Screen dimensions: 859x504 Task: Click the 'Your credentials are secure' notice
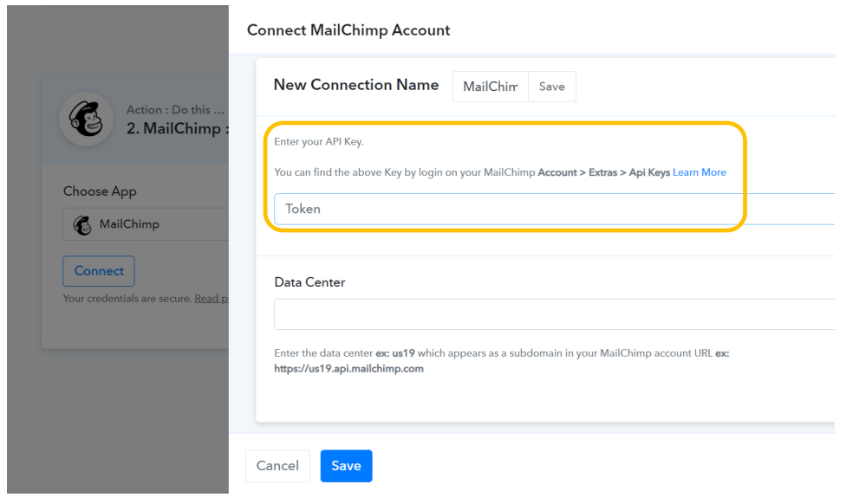pos(127,299)
